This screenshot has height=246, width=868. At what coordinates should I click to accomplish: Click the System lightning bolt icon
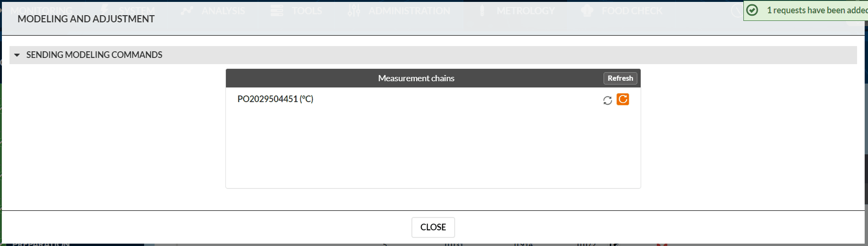coord(105,10)
